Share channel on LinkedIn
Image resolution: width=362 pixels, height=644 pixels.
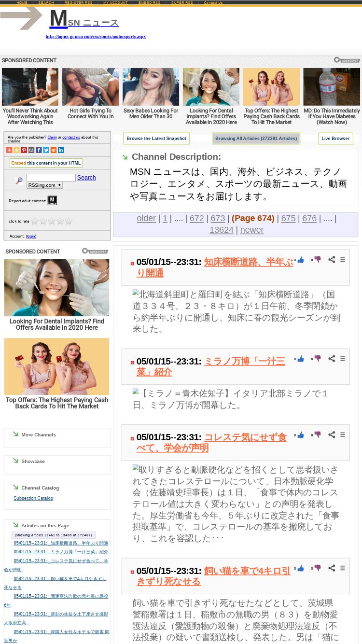point(61,150)
